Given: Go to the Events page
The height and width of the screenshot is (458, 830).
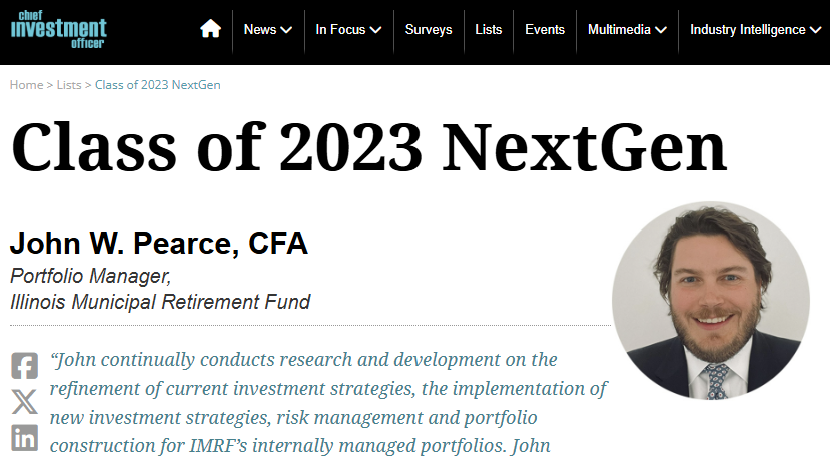Looking at the screenshot, I should point(545,30).
